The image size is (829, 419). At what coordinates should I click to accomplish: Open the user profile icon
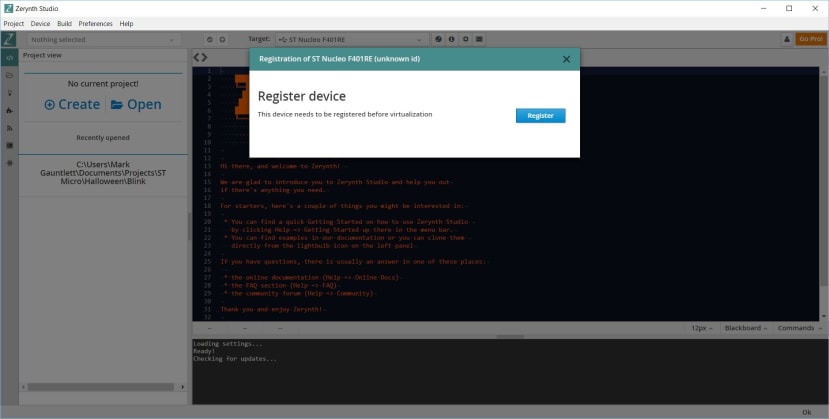[787, 40]
